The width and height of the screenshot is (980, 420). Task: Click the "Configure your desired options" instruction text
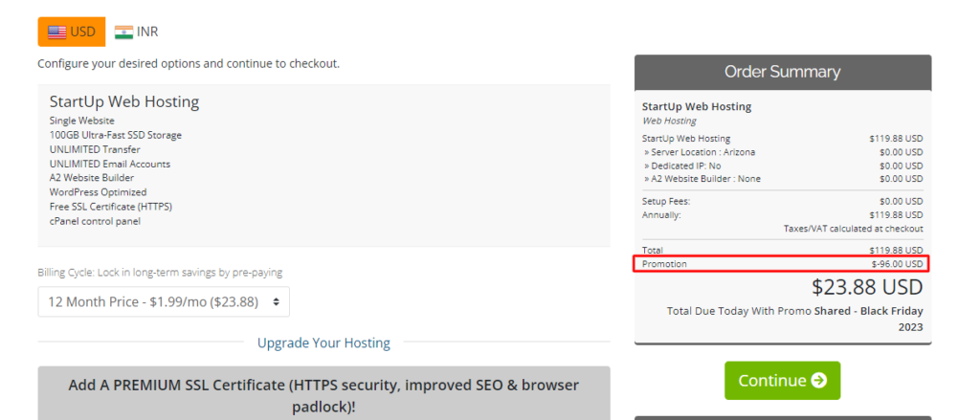click(189, 64)
